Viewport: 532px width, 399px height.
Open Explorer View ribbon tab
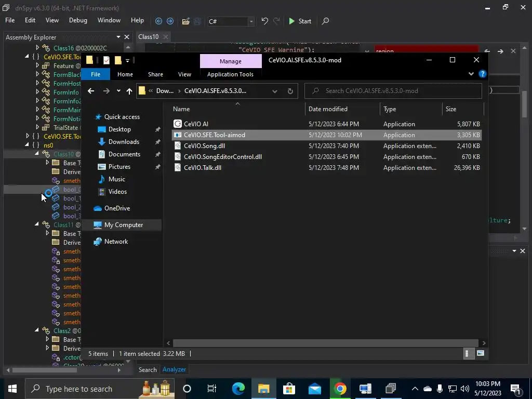click(184, 74)
